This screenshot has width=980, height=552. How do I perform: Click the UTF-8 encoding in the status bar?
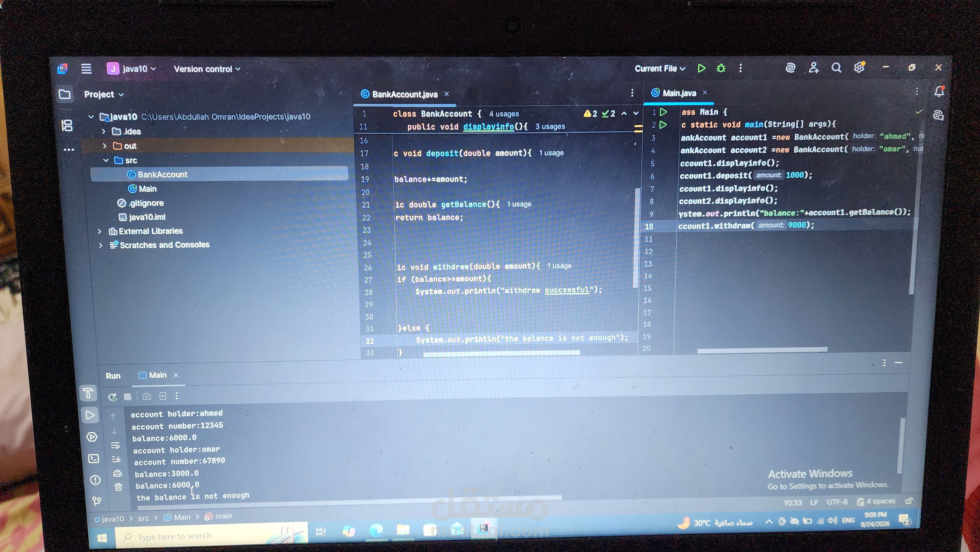click(837, 502)
